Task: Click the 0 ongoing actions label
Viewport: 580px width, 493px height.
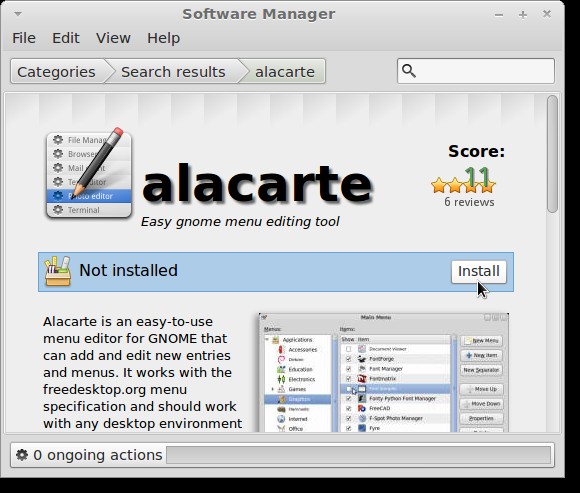Action: click(98, 455)
